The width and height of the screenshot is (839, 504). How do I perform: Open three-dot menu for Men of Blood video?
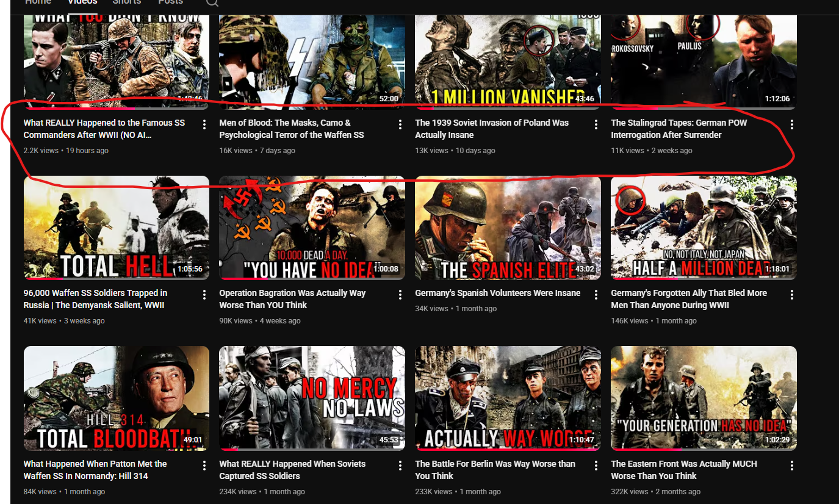400,124
